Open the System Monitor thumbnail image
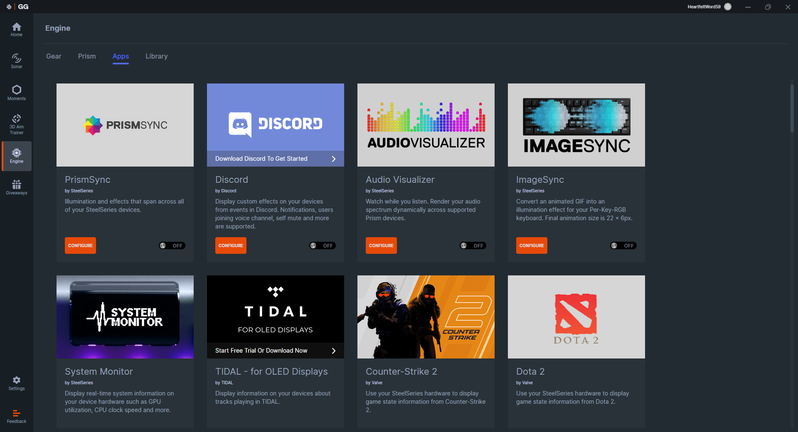Viewport: 798px width, 432px height. click(125, 317)
